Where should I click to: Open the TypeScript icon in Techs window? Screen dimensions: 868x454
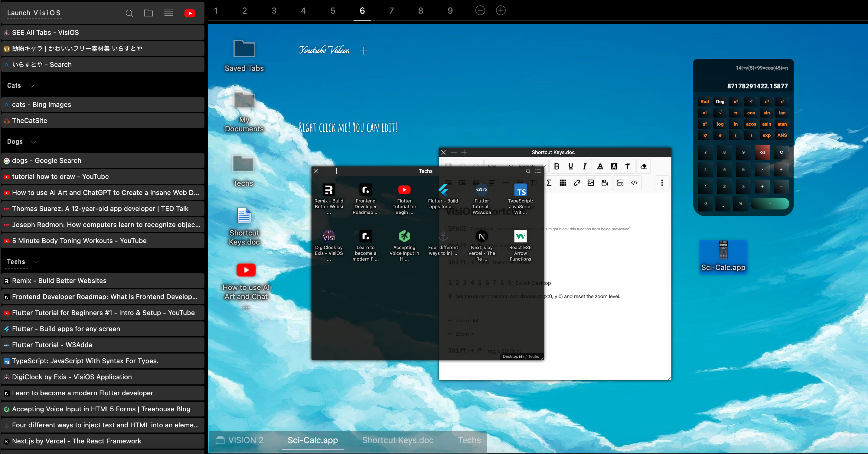pos(520,199)
